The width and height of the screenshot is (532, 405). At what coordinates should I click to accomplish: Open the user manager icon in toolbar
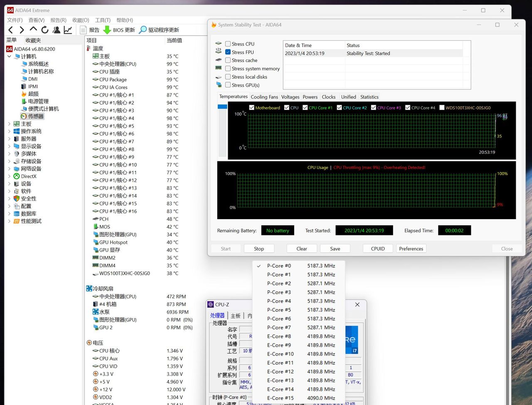pyautogui.click(x=57, y=30)
